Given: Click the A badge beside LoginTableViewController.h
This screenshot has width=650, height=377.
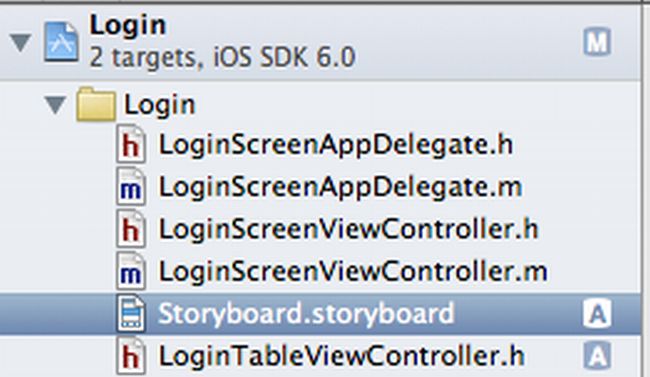Looking at the screenshot, I should coord(597,355).
